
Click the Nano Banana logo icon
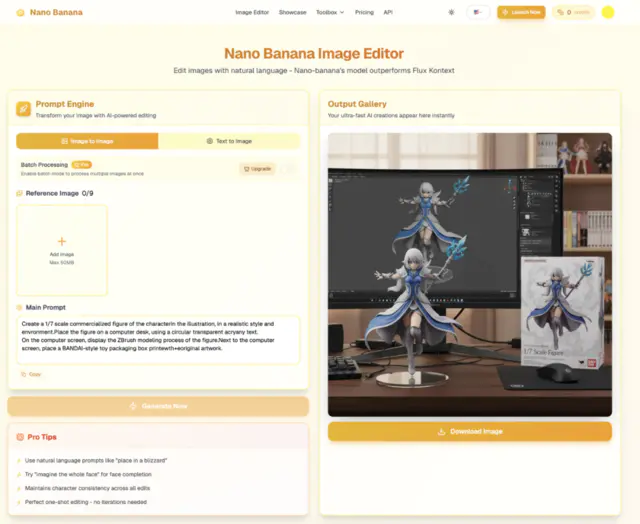point(18,12)
